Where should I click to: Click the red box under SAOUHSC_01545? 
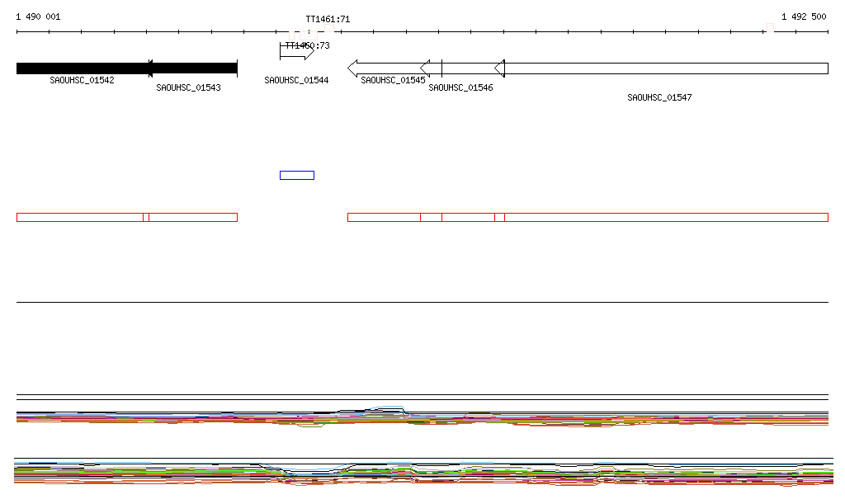[384, 217]
